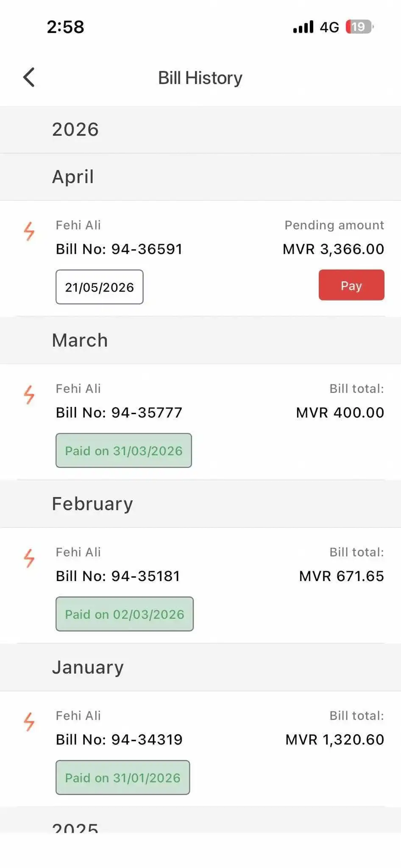
Task: Tap the lightning icon for March bill
Action: click(29, 395)
